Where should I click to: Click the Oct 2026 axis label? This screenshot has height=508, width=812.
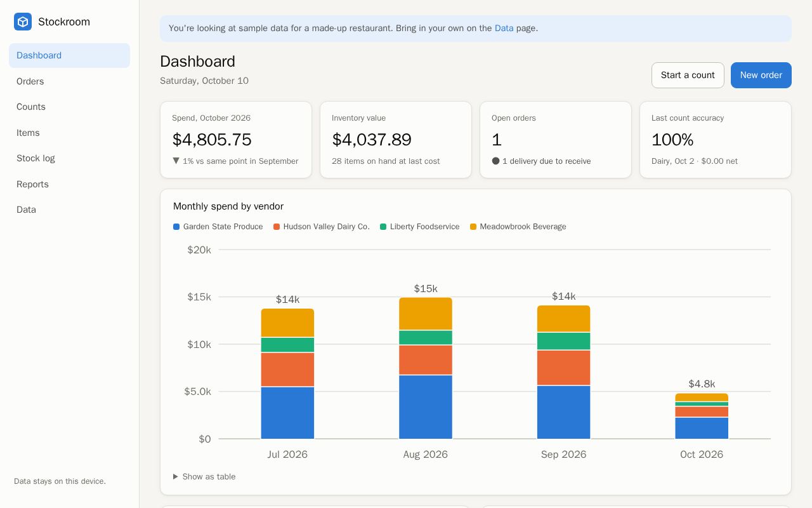[702, 455]
